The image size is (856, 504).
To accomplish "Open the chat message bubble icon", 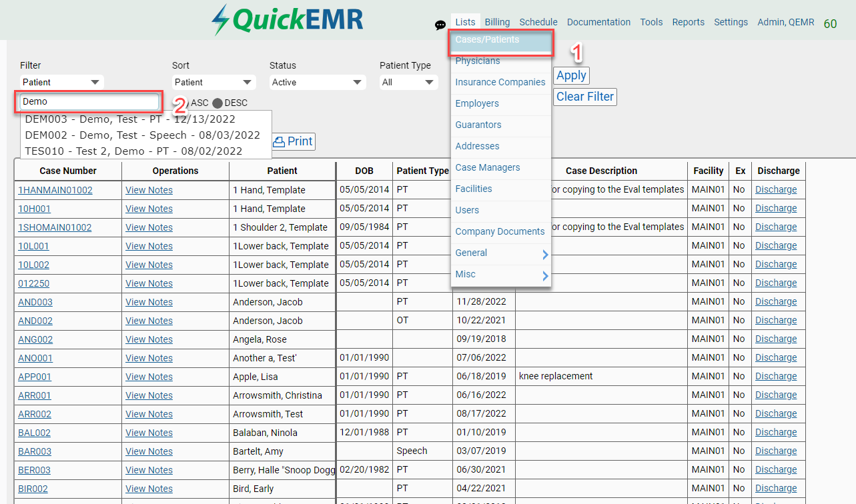I will pyautogui.click(x=440, y=25).
